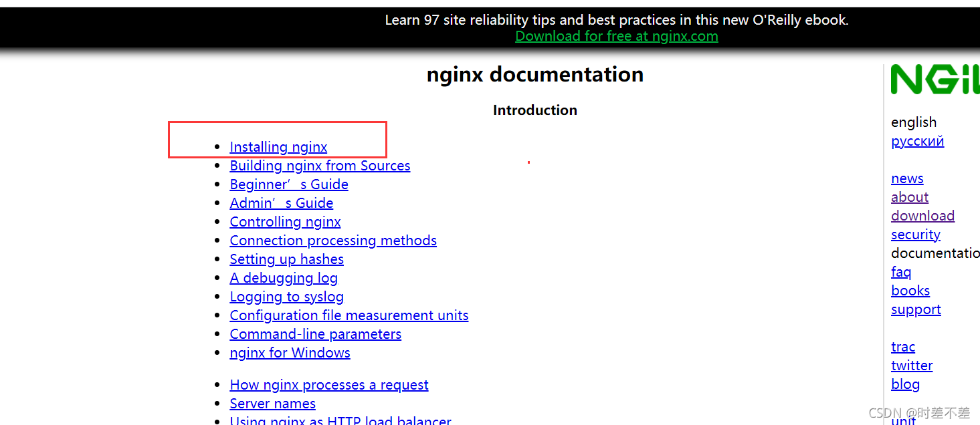Open nginx for Windows link
The width and height of the screenshot is (980, 425).
point(290,353)
